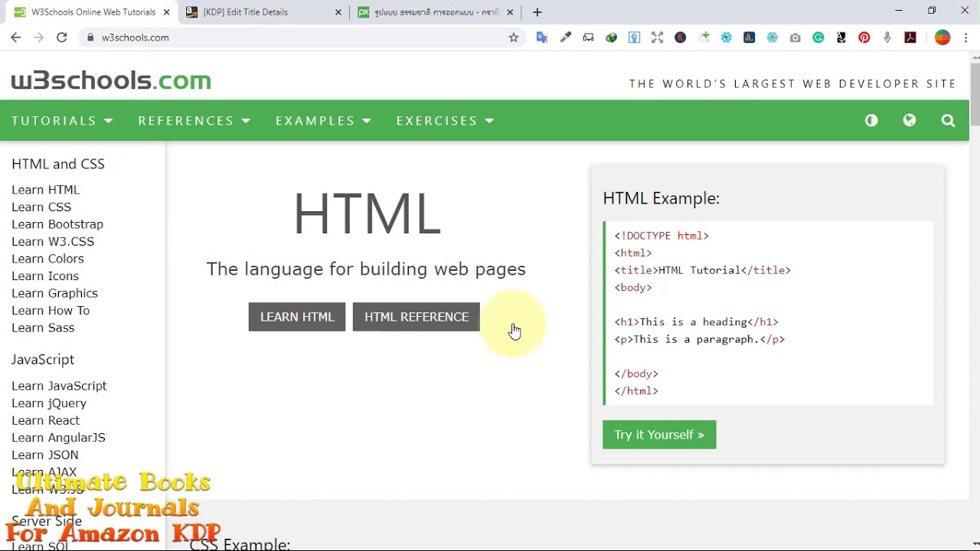The image size is (980, 551).
Task: Open the Learn jQuery sidebar link
Action: click(49, 403)
